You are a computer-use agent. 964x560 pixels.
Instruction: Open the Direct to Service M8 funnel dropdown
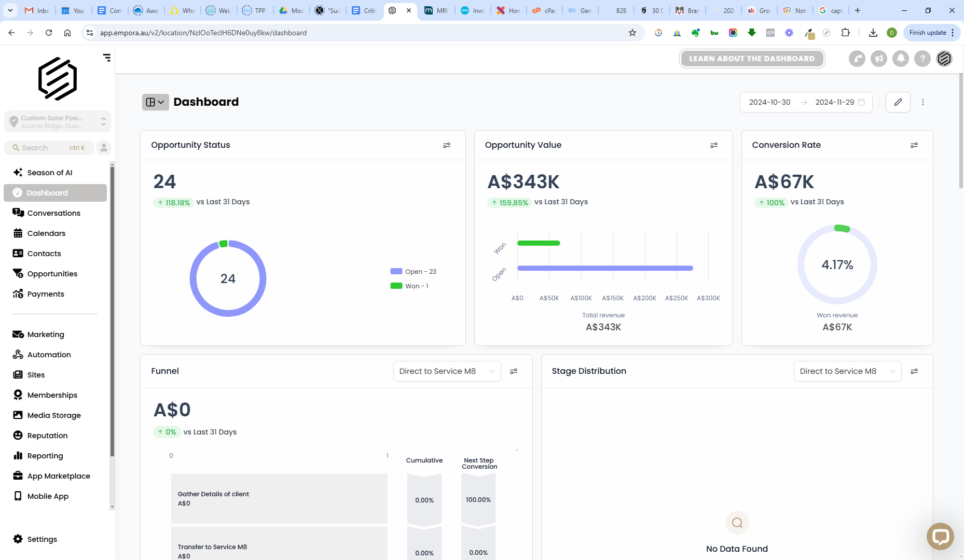click(x=446, y=371)
